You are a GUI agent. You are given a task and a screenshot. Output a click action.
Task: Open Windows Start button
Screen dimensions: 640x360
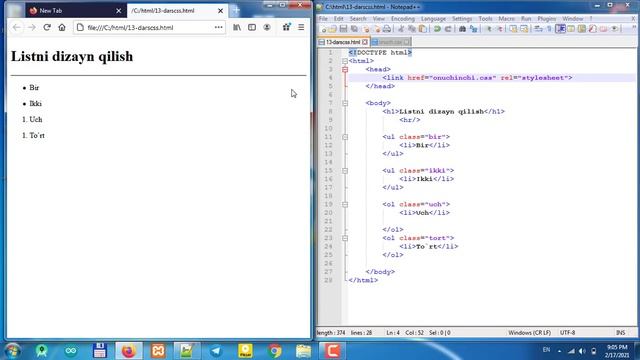[13, 351]
